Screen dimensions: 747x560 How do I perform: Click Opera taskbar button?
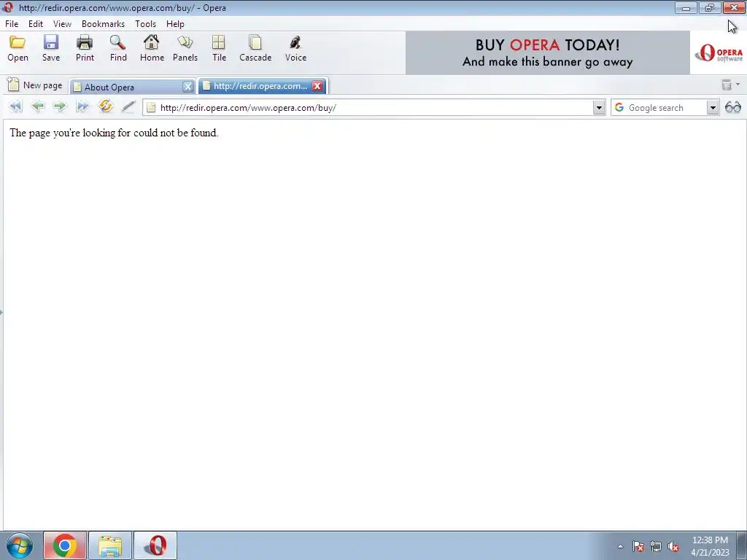click(x=155, y=545)
